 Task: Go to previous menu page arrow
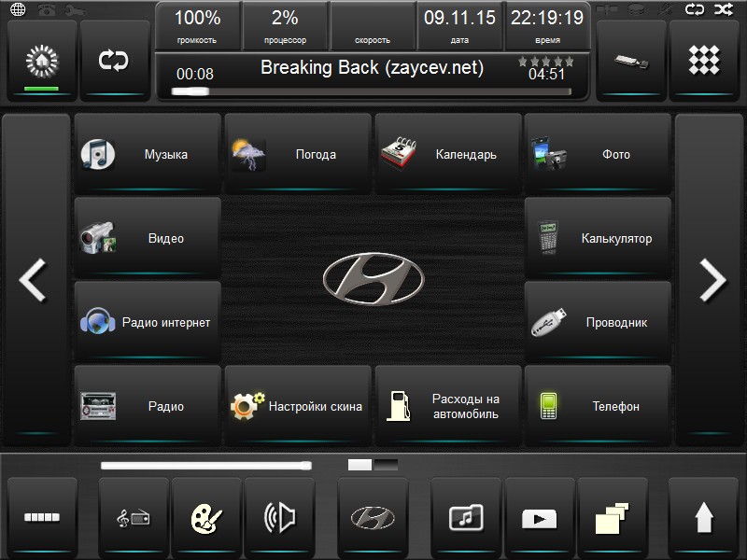click(35, 279)
